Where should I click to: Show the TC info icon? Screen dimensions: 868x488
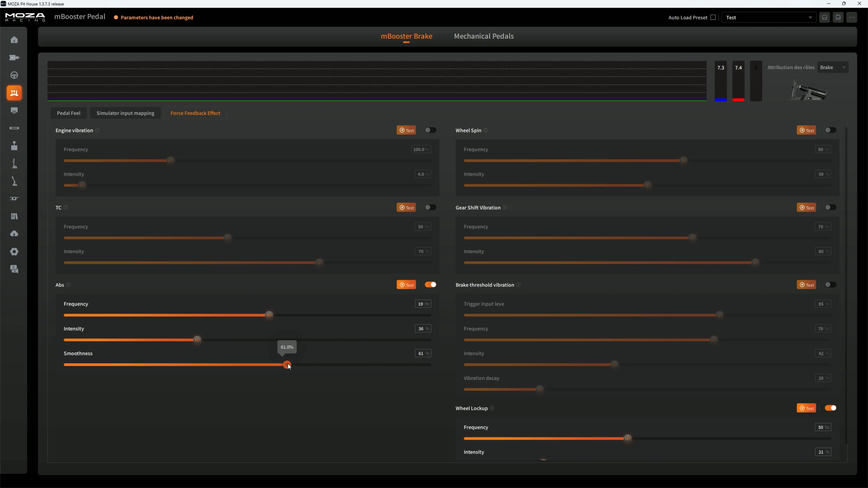click(x=66, y=207)
